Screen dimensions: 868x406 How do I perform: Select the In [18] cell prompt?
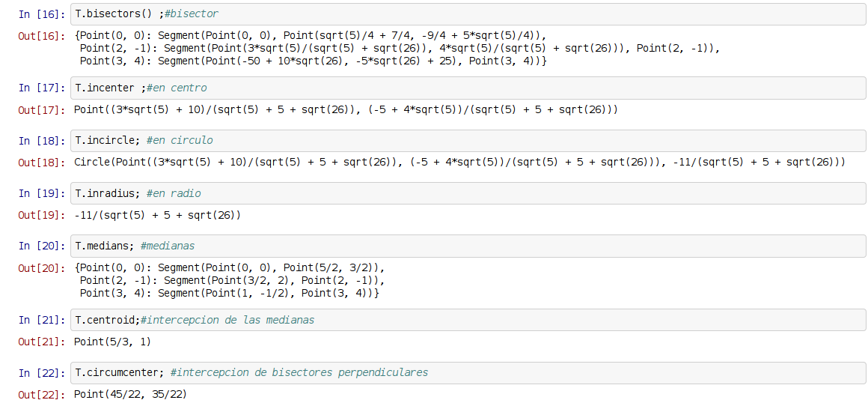point(42,141)
